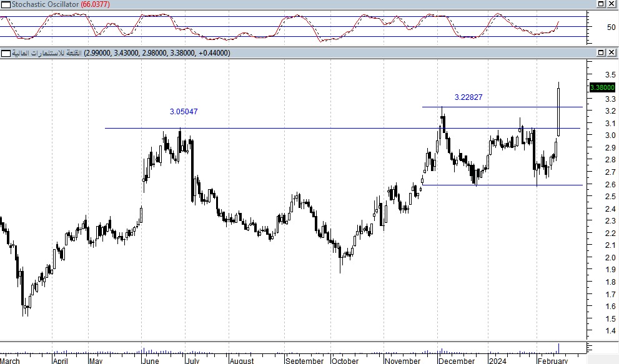Maximize the Stochastic Oscillator inner window
Image resolution: width=619 pixels, height=364 pixels.
(x=601, y=4)
